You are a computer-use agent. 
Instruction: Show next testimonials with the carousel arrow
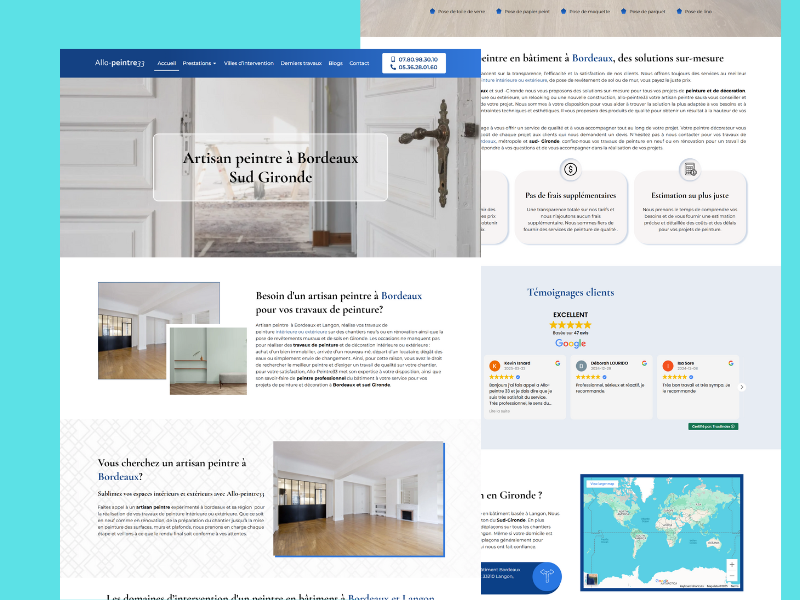click(x=742, y=387)
